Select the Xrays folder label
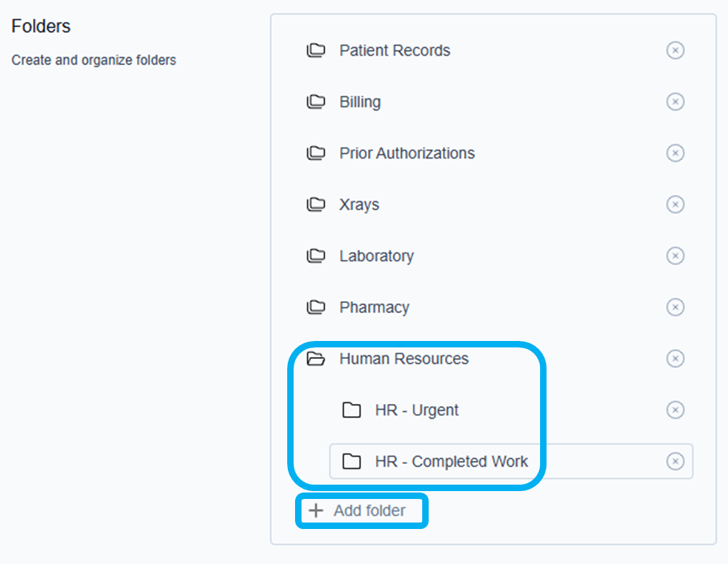Image resolution: width=728 pixels, height=564 pixels. point(359,204)
